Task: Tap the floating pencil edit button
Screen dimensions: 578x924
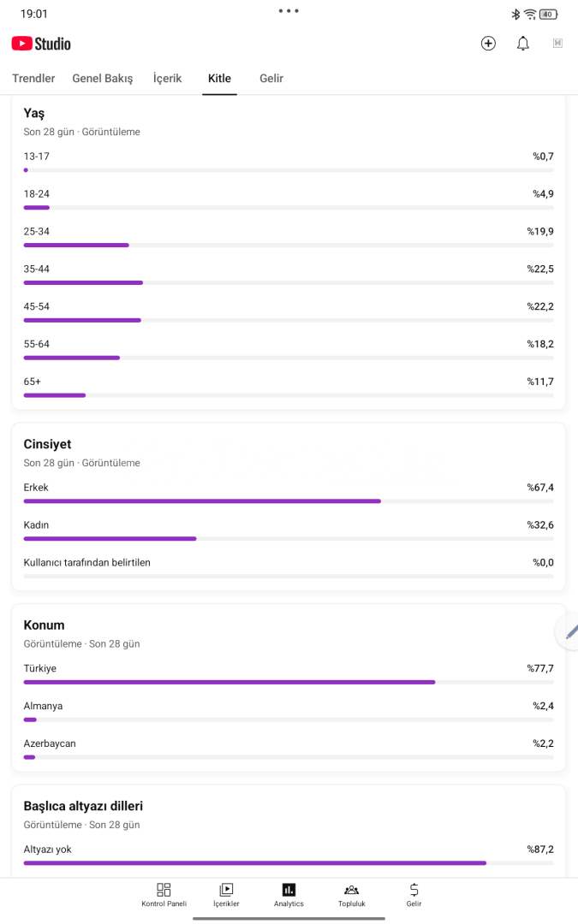Action: [x=569, y=631]
